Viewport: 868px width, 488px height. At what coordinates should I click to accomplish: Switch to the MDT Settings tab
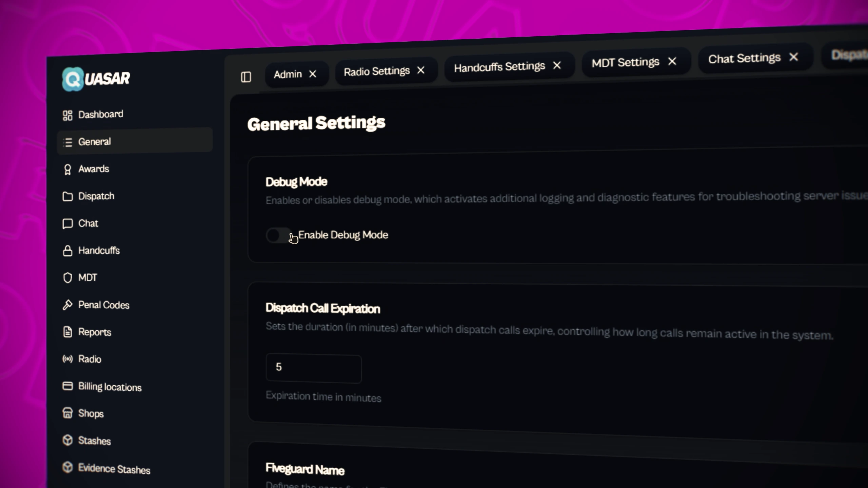[x=625, y=63]
